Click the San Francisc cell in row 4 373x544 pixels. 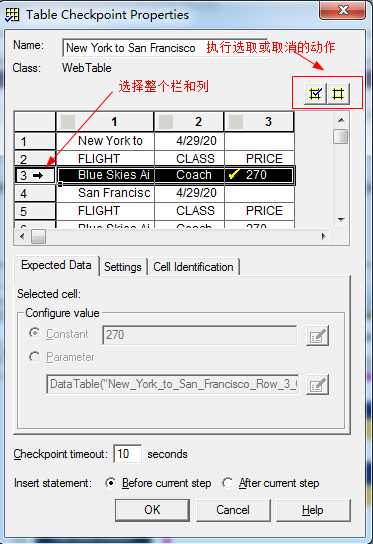[105, 193]
